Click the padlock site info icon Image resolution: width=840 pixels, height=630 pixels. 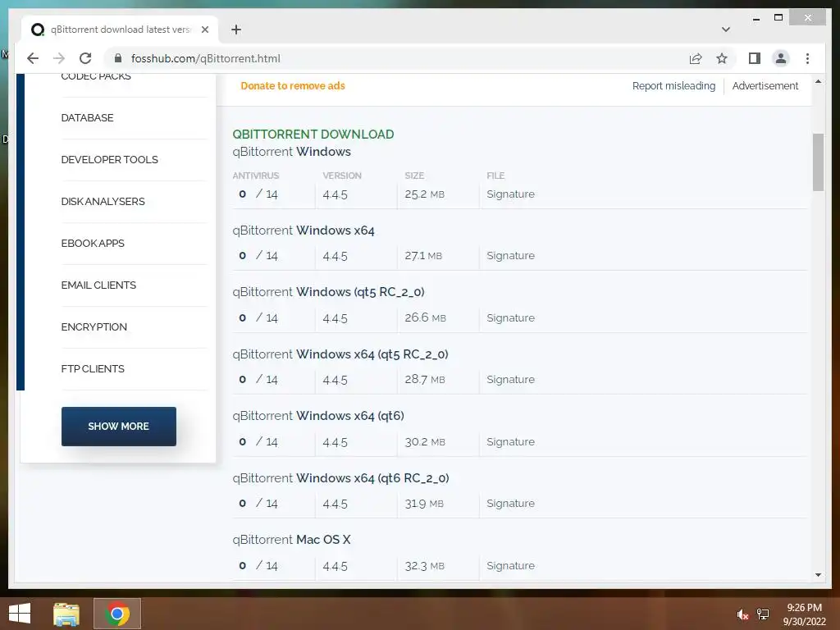click(x=118, y=58)
